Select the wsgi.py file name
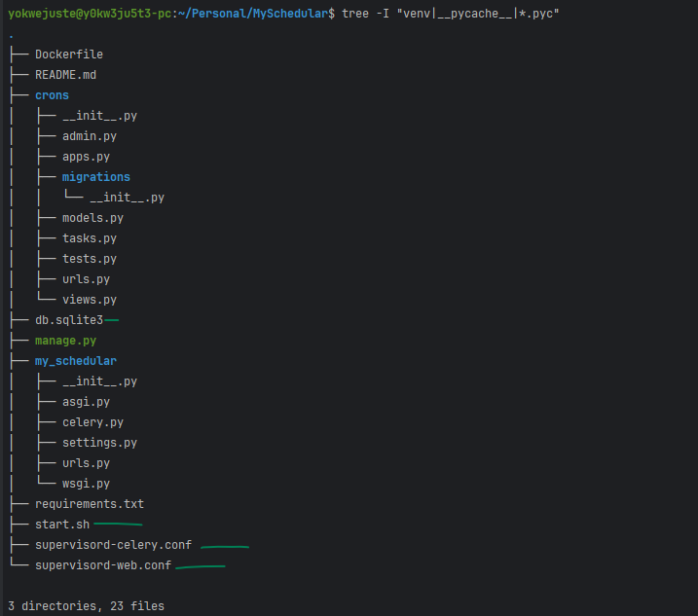This screenshot has height=616, width=698. tap(86, 484)
